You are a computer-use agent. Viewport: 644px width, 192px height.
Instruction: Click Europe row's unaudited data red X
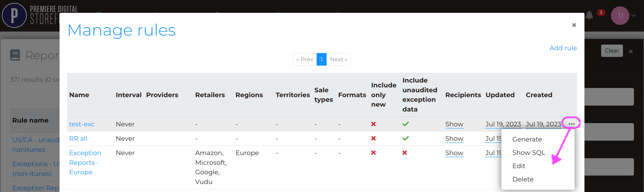click(405, 153)
